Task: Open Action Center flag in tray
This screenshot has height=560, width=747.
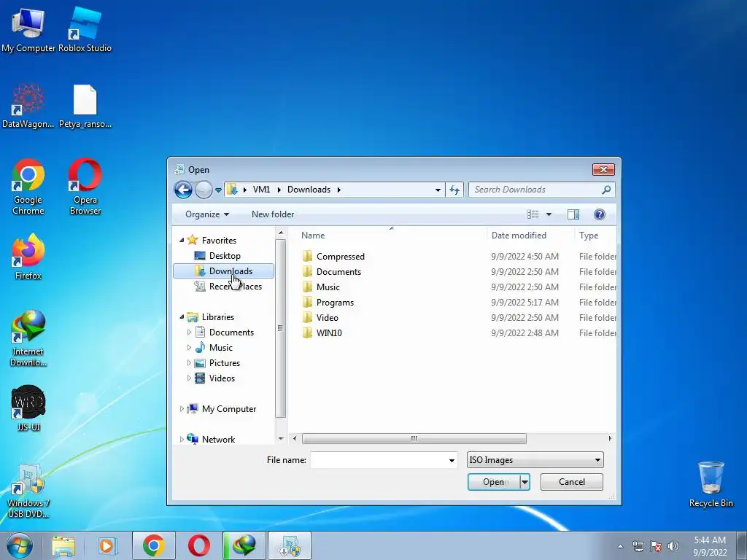Action: point(656,546)
